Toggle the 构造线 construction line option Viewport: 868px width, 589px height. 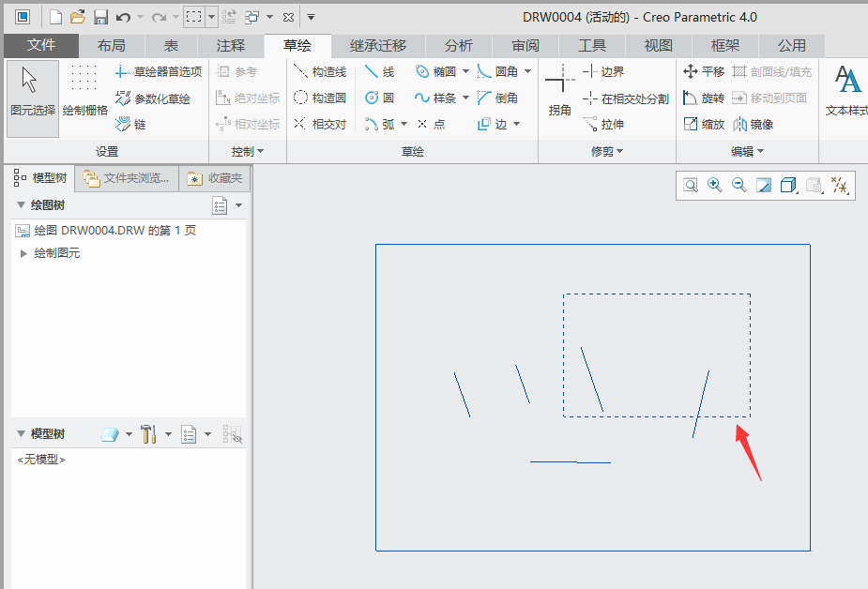pyautogui.click(x=320, y=71)
